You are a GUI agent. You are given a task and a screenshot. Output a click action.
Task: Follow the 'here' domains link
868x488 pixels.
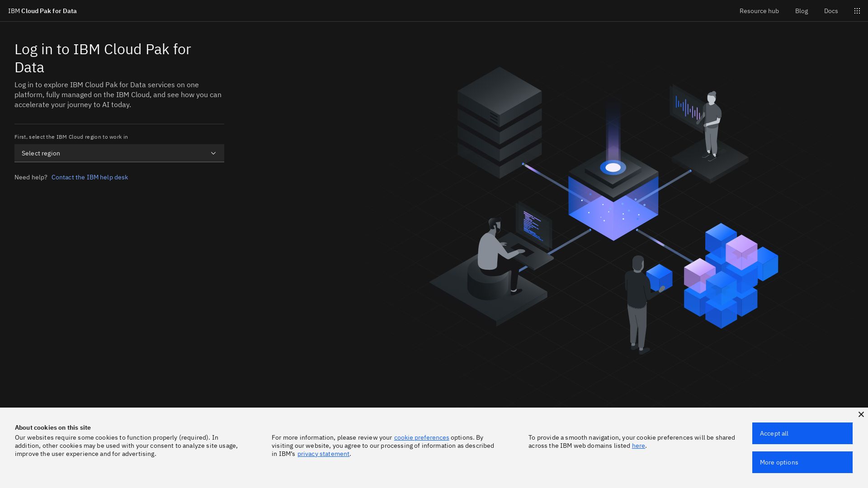pos(638,446)
